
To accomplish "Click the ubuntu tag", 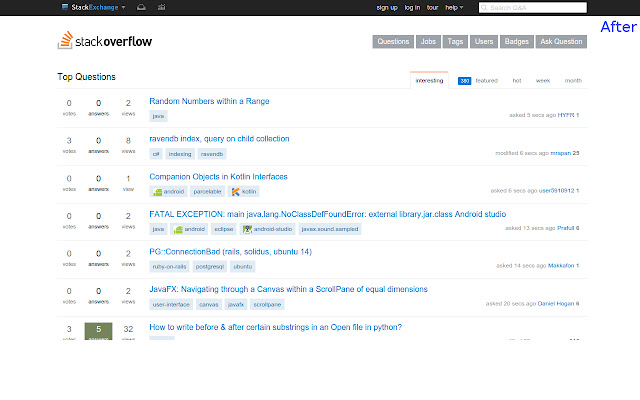I will pos(243,267).
